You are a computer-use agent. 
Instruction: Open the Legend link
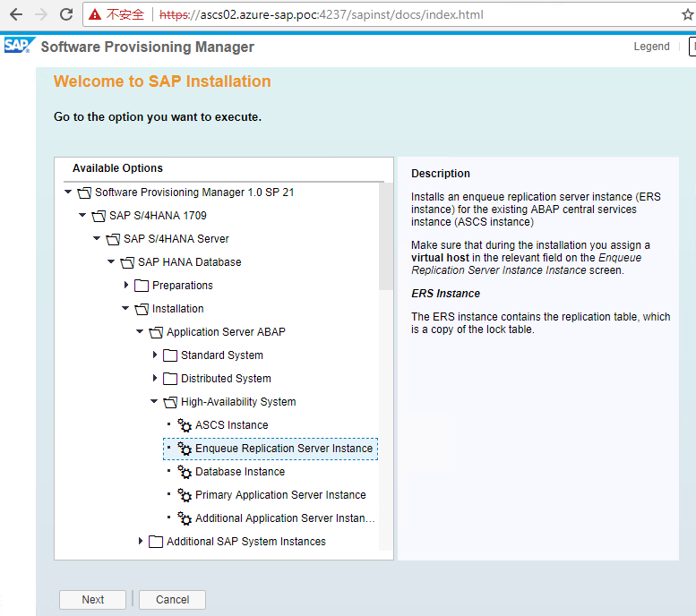coord(651,47)
